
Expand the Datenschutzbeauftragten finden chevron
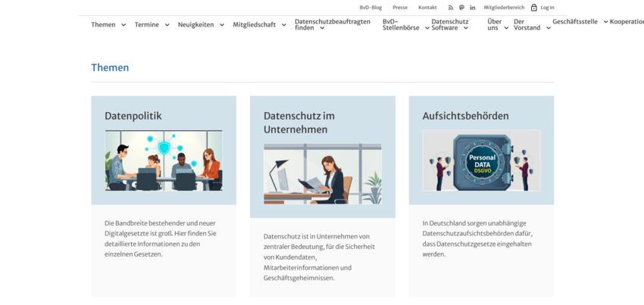(x=322, y=28)
